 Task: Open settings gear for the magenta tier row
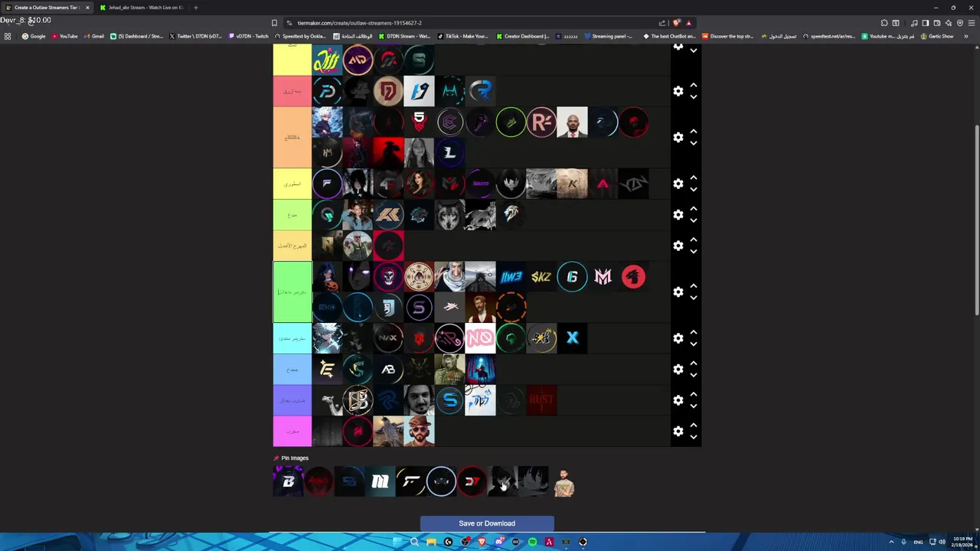678,432
